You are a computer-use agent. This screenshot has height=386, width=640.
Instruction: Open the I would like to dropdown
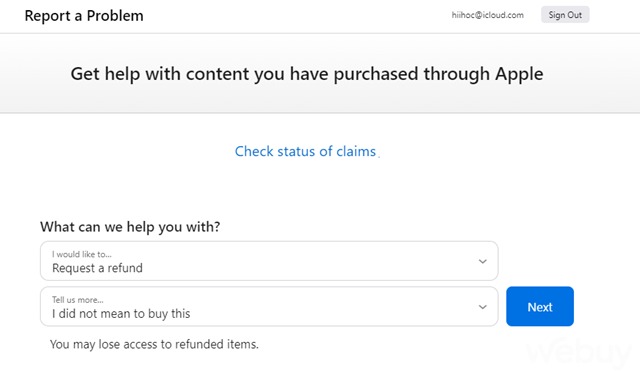pyautogui.click(x=269, y=261)
